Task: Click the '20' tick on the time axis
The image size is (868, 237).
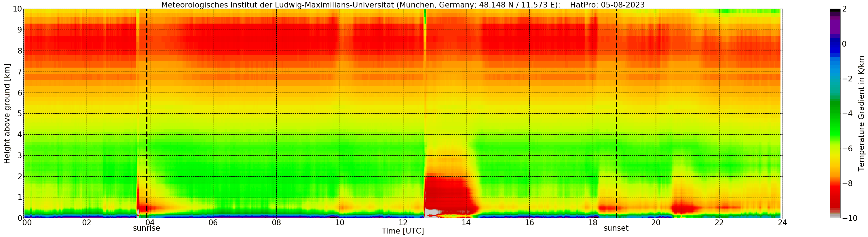Action: tap(656, 223)
